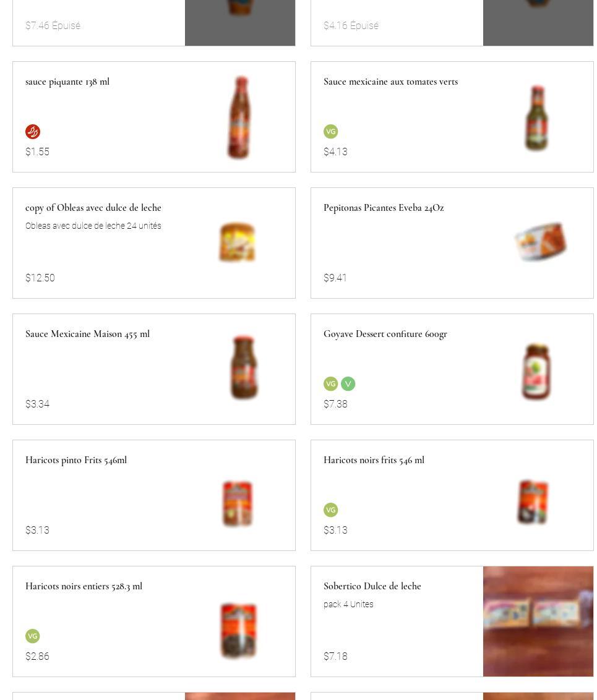Click the VG badge on Goyave Dessert confiture
The image size is (597, 700).
point(331,383)
